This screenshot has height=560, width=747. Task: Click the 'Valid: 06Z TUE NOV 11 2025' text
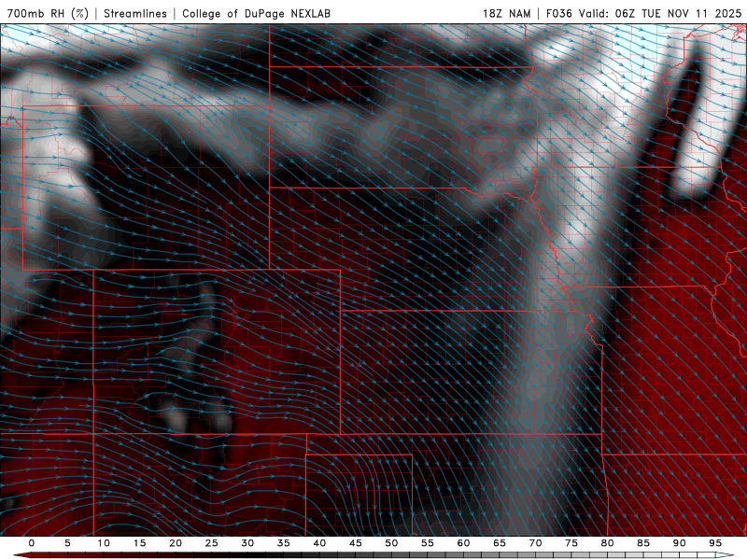click(660, 13)
